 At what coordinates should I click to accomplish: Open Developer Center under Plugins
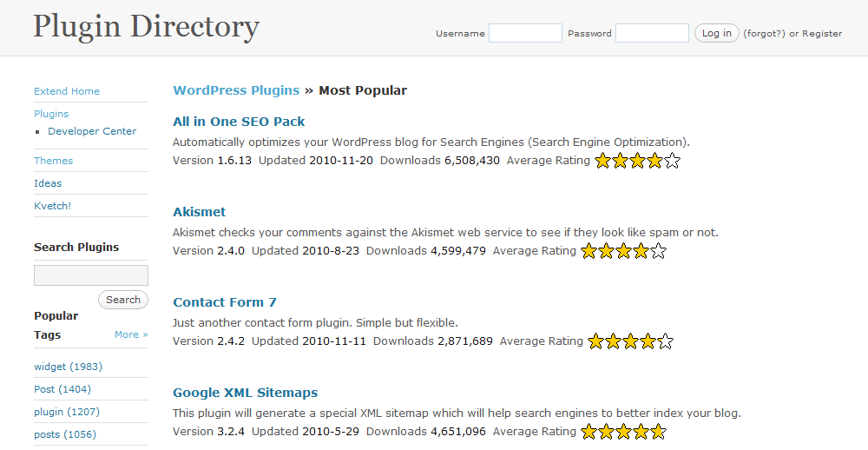coord(92,131)
